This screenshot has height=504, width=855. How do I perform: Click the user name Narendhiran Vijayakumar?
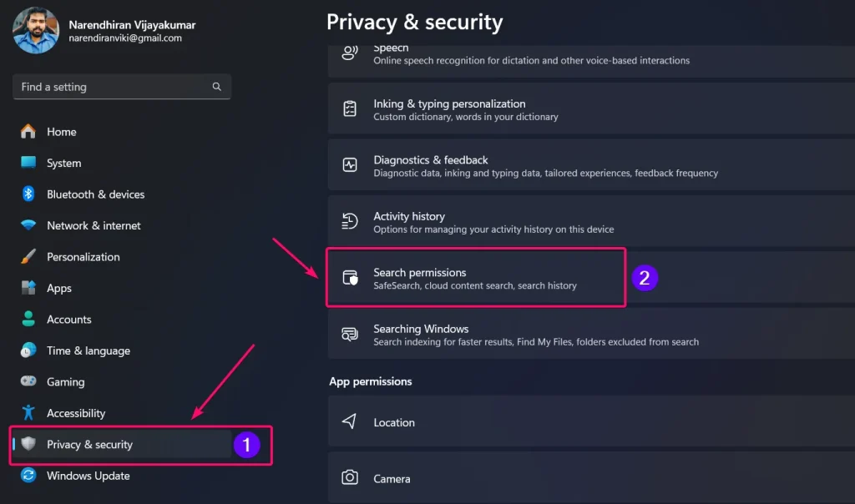coord(132,25)
